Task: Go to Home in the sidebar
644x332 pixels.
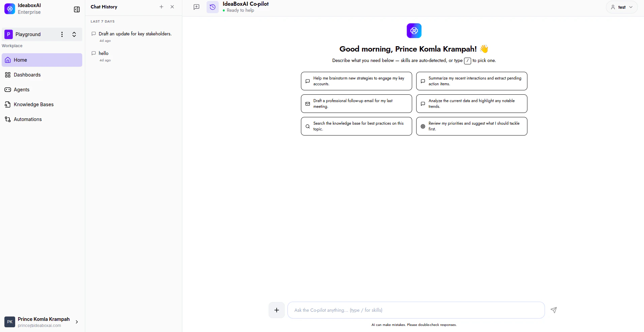Action: (x=42, y=60)
